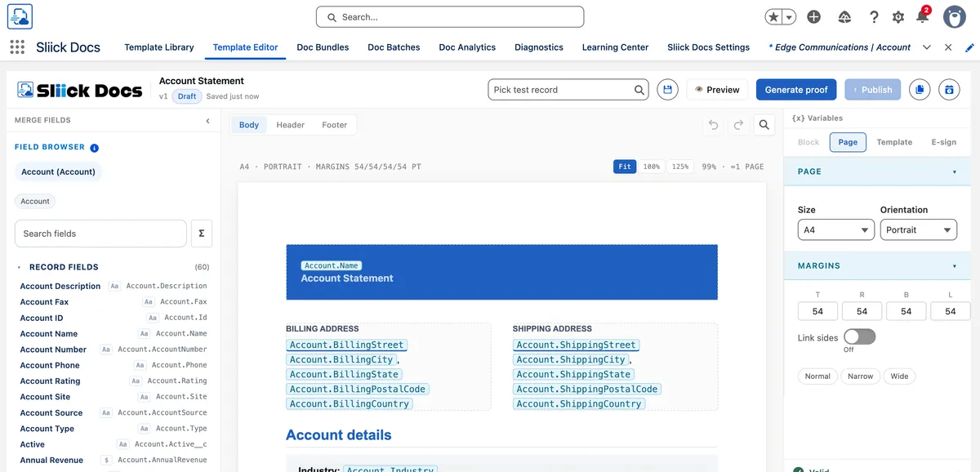This screenshot has height=472, width=980.
Task: Click the global actions plus icon
Action: (813, 16)
